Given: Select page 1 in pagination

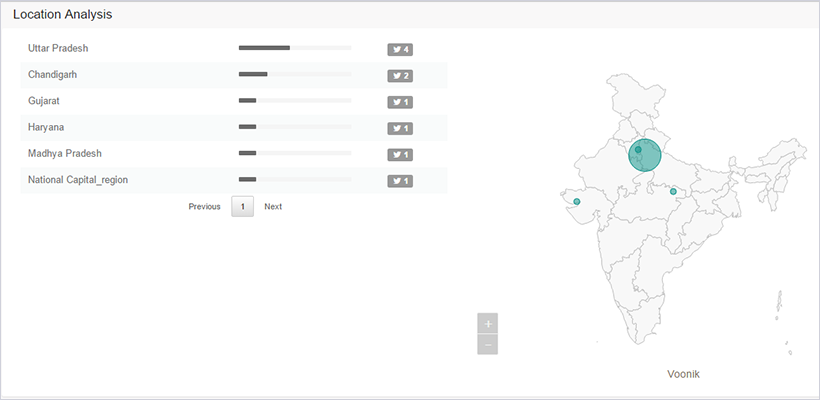Looking at the screenshot, I should (x=242, y=207).
